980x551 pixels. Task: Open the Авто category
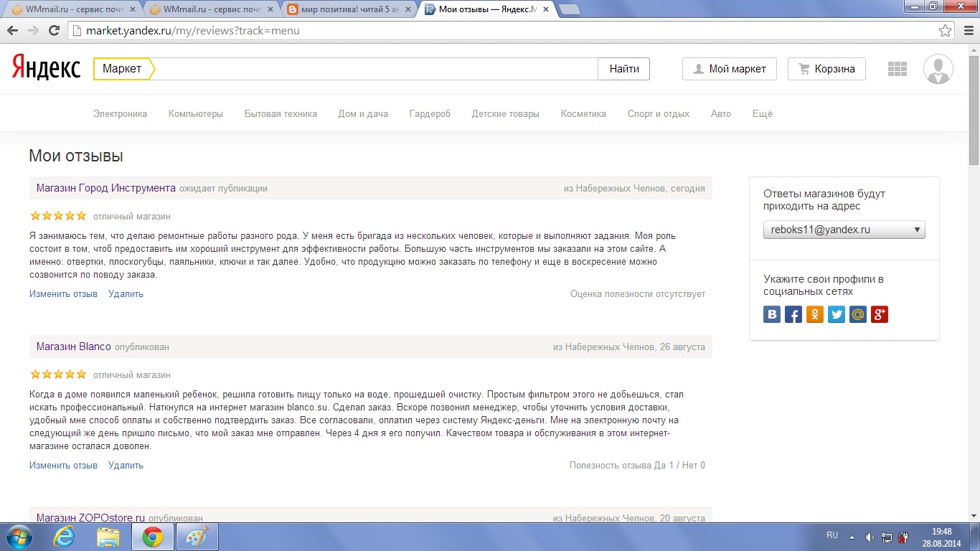click(x=721, y=113)
